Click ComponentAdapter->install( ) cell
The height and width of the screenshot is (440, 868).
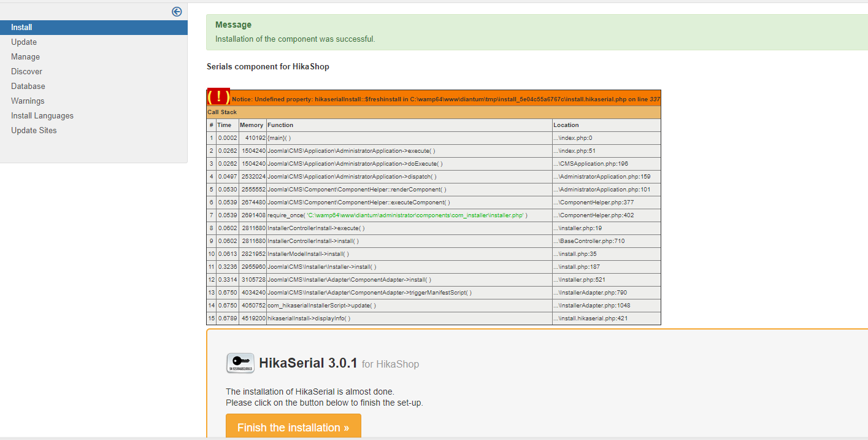(409, 280)
